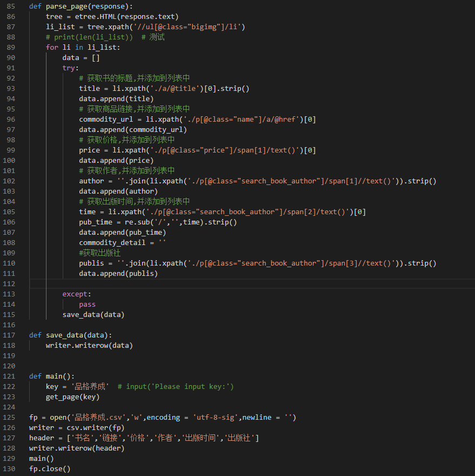Click 'get_page(key)' call
Image resolution: width=475 pixels, height=476 pixels.
tap(72, 397)
